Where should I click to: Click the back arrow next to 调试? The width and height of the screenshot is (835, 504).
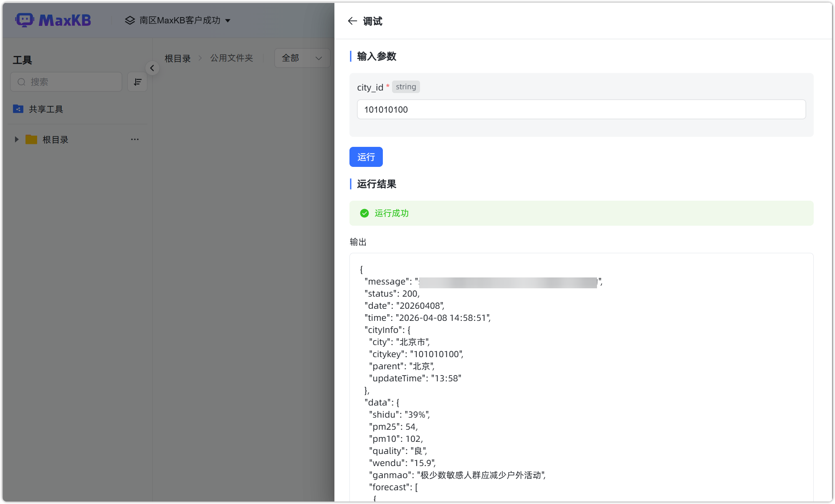(352, 21)
